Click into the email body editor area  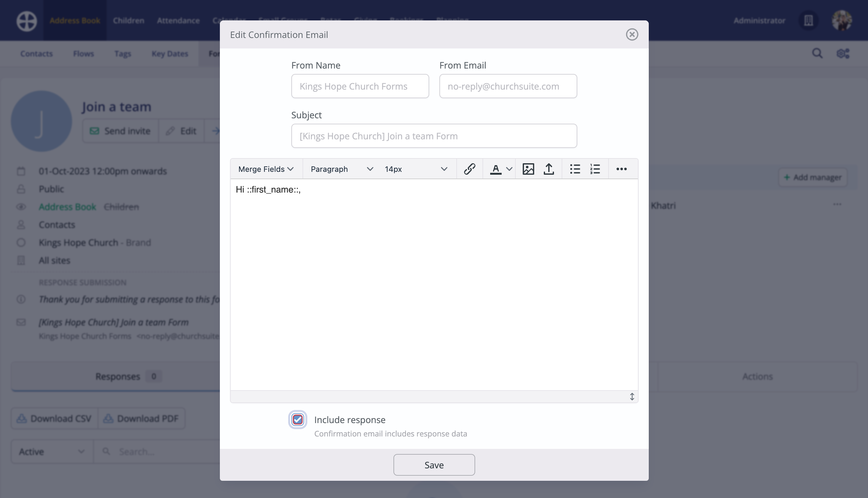coord(434,285)
